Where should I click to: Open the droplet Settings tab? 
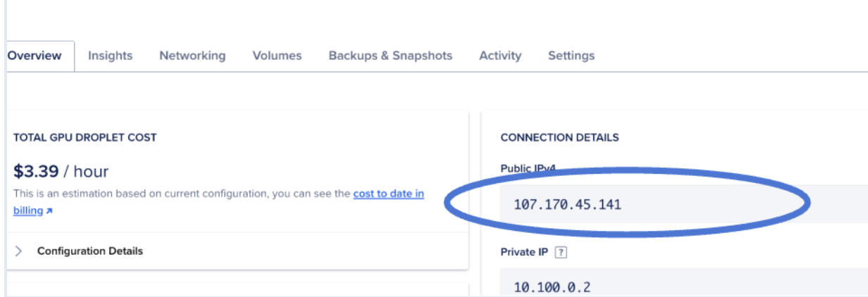coord(571,56)
